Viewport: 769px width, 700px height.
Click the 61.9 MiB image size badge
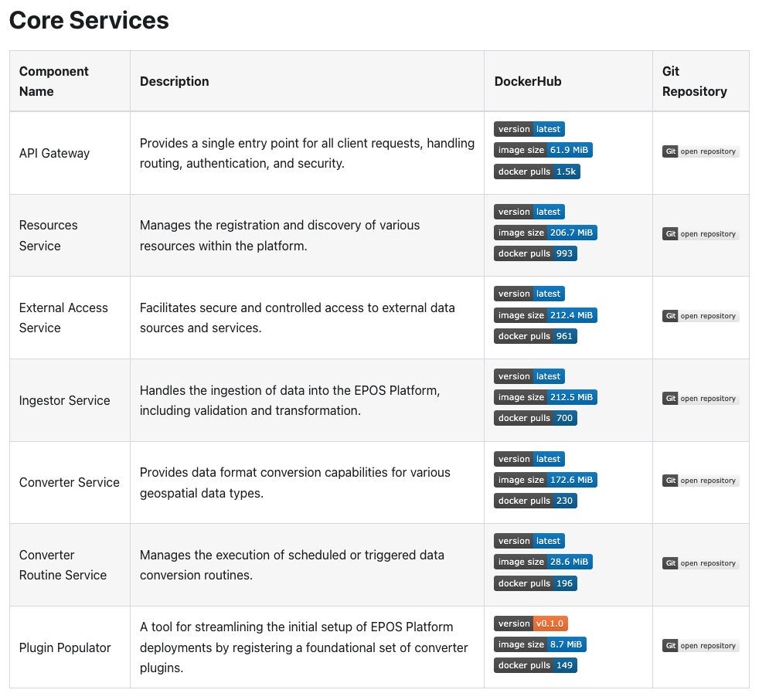tap(543, 150)
